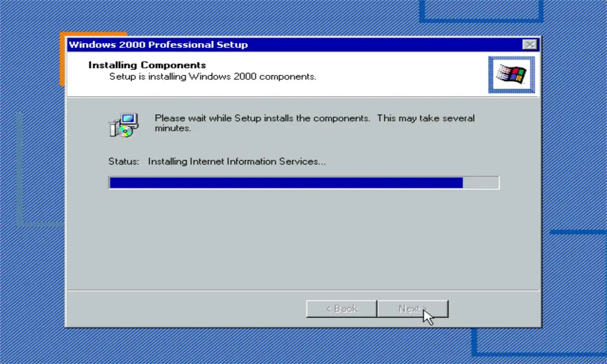
Task: Close the Windows 2000 Professional Setup dialog
Action: coord(530,45)
